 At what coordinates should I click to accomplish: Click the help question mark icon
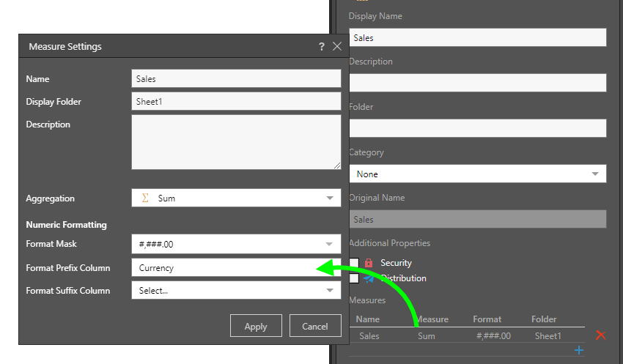[x=321, y=46]
